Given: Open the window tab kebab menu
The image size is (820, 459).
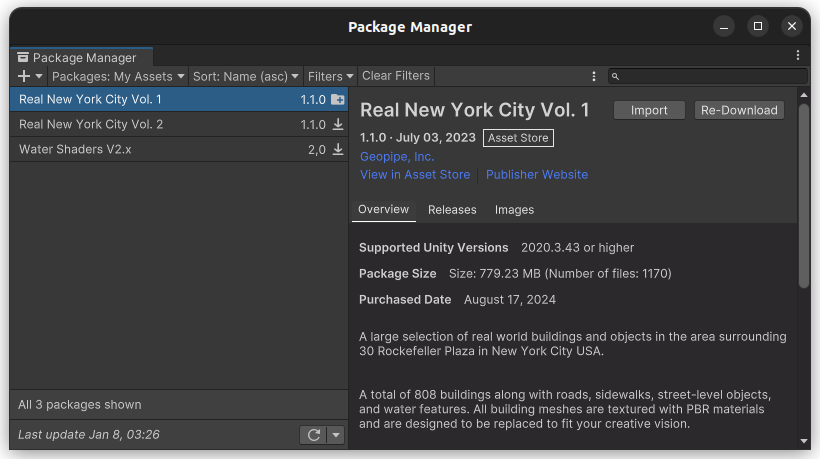Looking at the screenshot, I should coord(798,56).
